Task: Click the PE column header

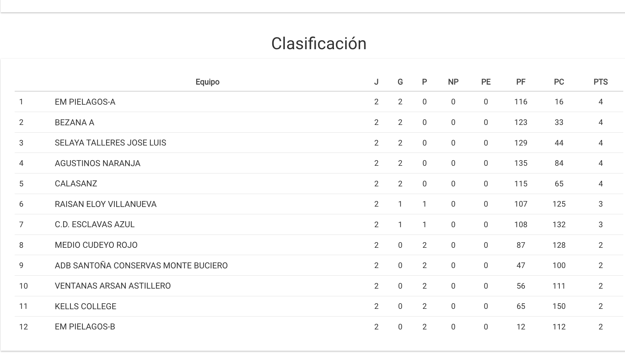Action: click(x=485, y=82)
